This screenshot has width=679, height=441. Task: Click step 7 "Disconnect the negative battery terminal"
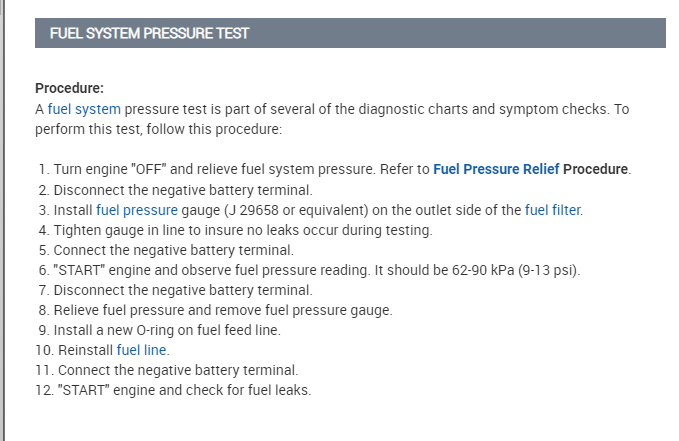[x=185, y=290]
